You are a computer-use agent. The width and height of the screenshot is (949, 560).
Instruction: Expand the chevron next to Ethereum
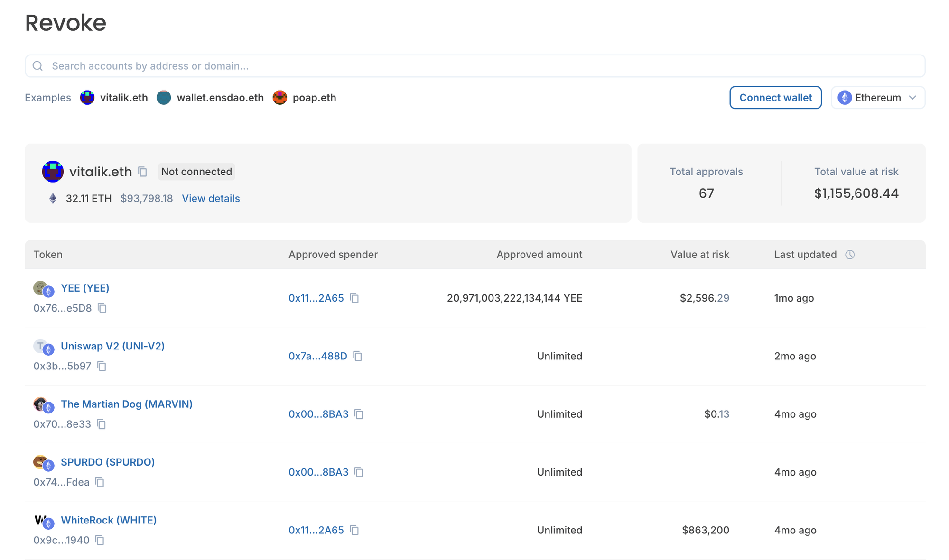click(912, 98)
